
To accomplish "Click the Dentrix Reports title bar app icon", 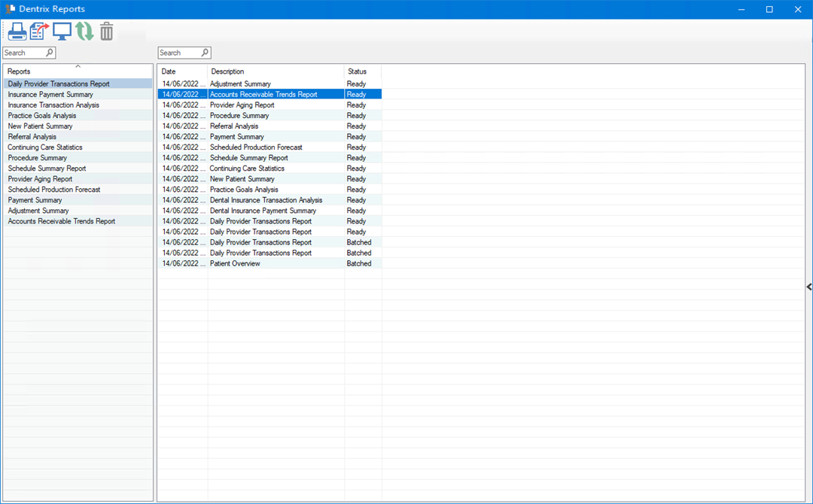I will (11, 9).
